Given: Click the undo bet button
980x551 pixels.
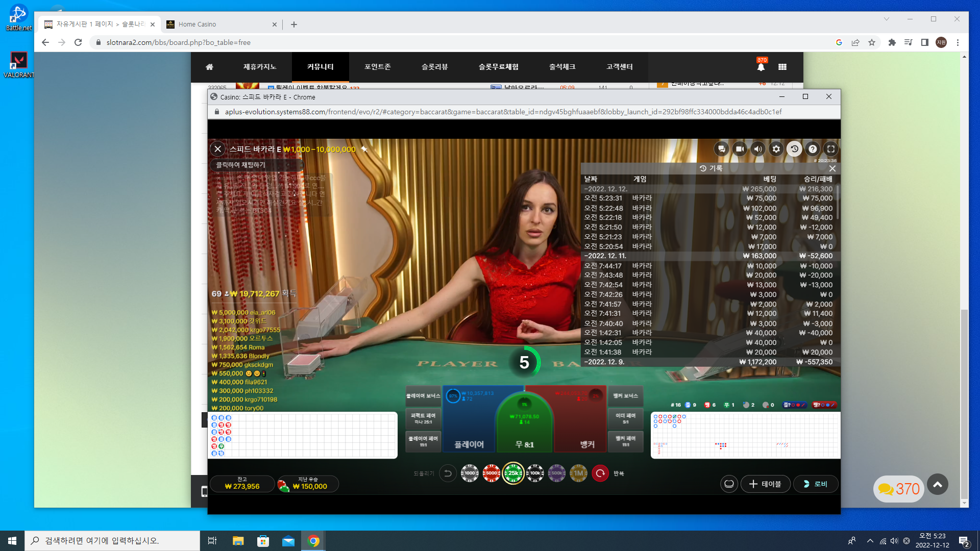Looking at the screenshot, I should point(448,473).
